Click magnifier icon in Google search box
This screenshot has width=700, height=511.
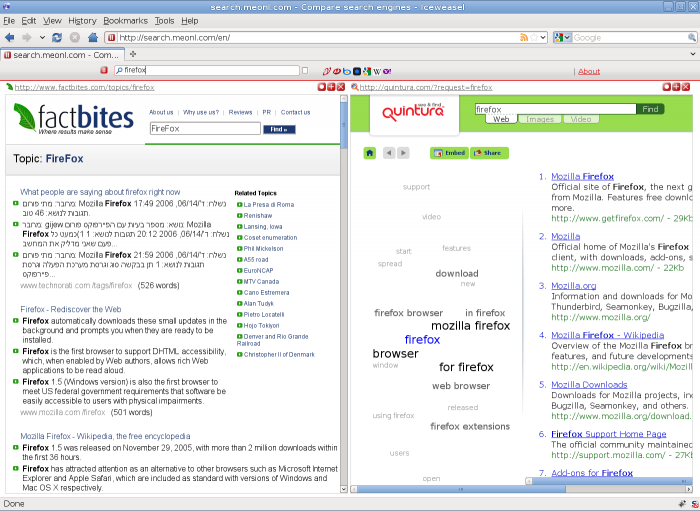692,37
